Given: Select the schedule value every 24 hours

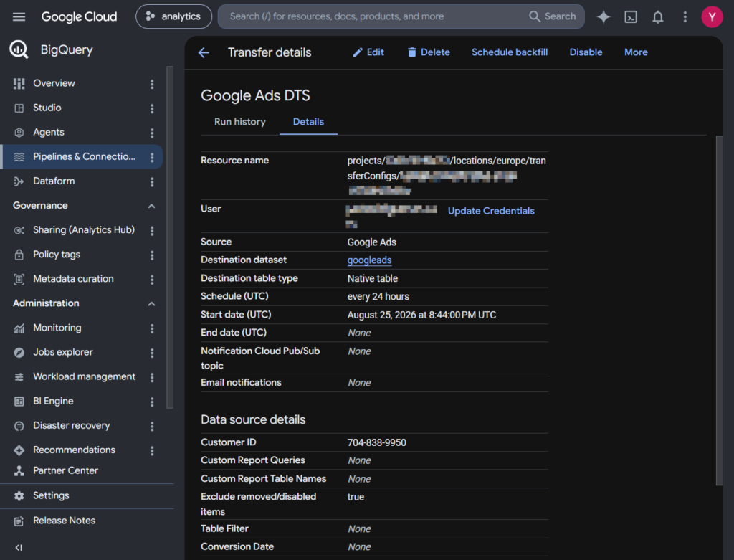Looking at the screenshot, I should tap(378, 296).
